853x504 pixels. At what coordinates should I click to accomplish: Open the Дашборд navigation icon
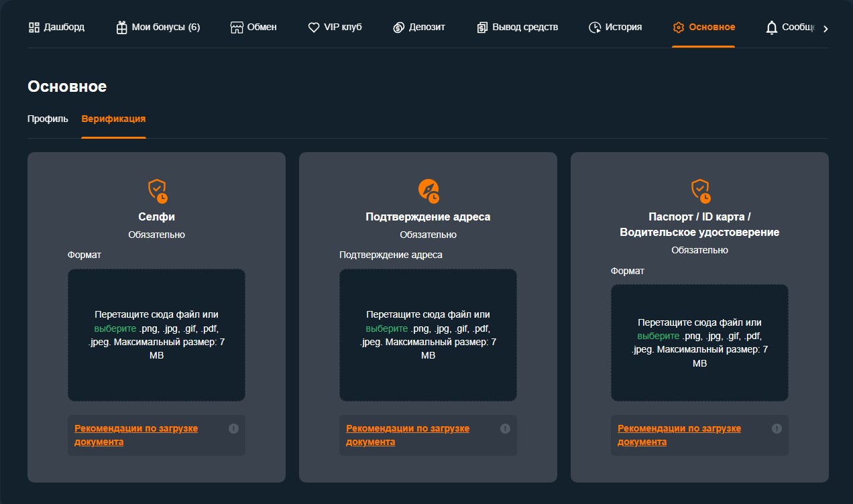click(33, 27)
